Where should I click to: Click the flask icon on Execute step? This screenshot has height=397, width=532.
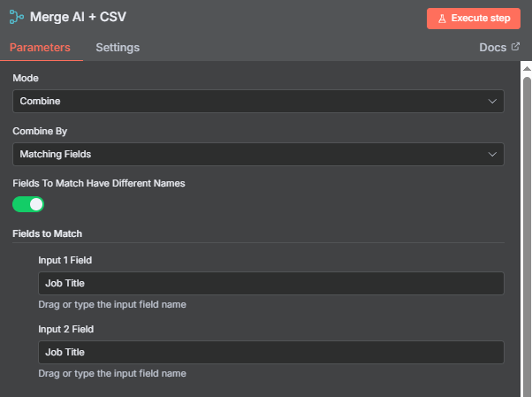pos(442,19)
